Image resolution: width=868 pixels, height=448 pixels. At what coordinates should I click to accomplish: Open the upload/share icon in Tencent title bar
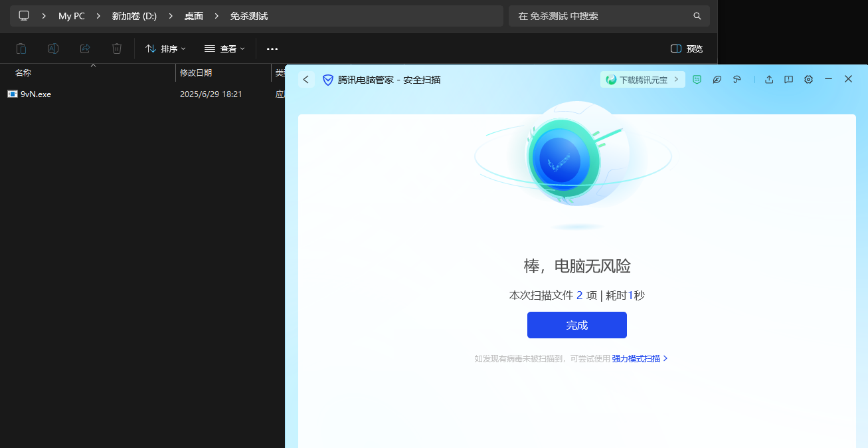[x=769, y=79]
